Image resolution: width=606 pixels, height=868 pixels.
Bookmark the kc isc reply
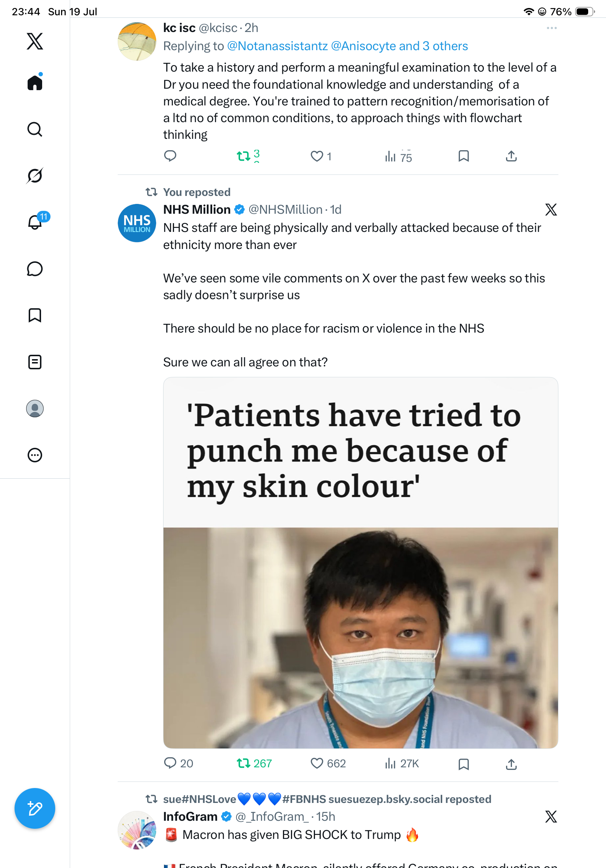(x=464, y=156)
